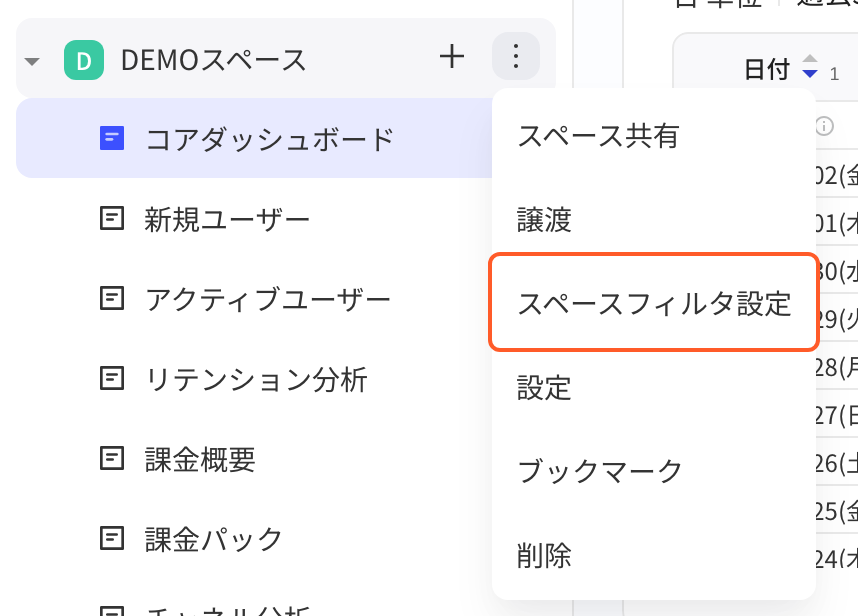
Task: Collapse the DEMOスペース tree arrow
Action: click(x=32, y=61)
